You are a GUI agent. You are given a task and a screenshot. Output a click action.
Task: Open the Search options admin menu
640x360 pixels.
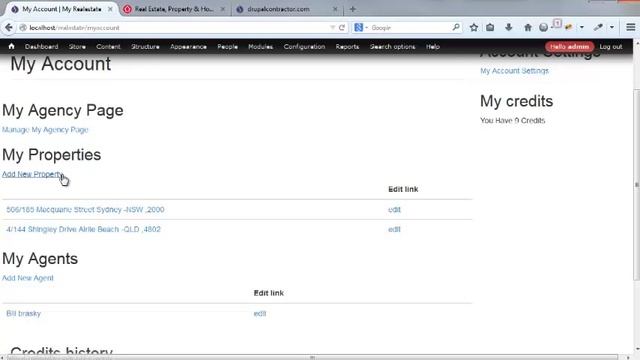392,47
